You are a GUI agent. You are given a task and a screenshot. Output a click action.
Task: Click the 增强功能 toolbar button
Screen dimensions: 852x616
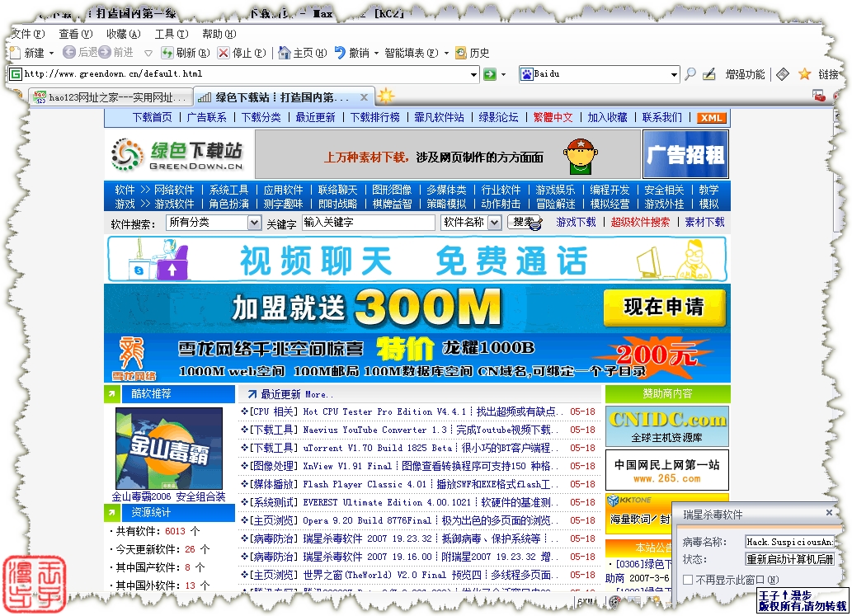[745, 74]
